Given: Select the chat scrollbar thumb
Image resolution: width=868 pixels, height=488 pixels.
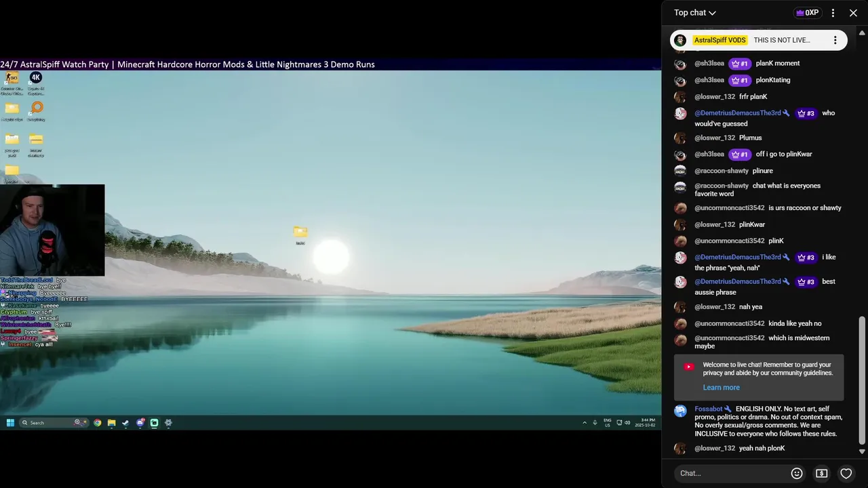Looking at the screenshot, I should [862, 381].
